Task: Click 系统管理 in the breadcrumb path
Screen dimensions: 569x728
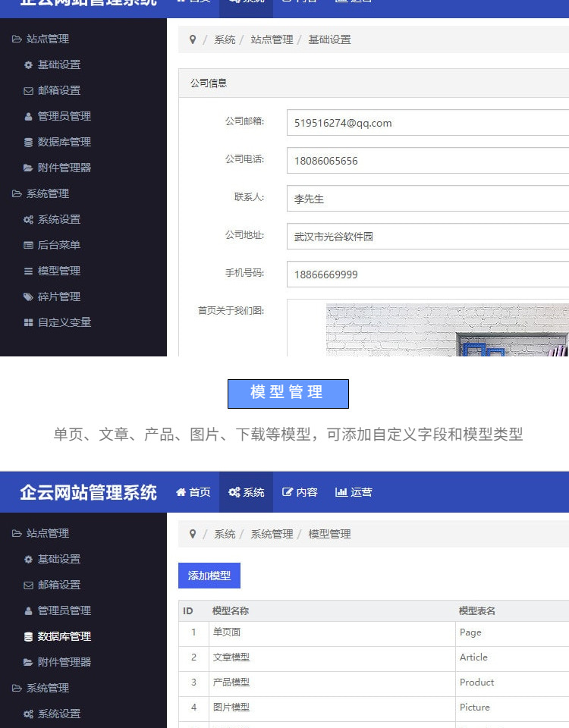Action: click(272, 534)
